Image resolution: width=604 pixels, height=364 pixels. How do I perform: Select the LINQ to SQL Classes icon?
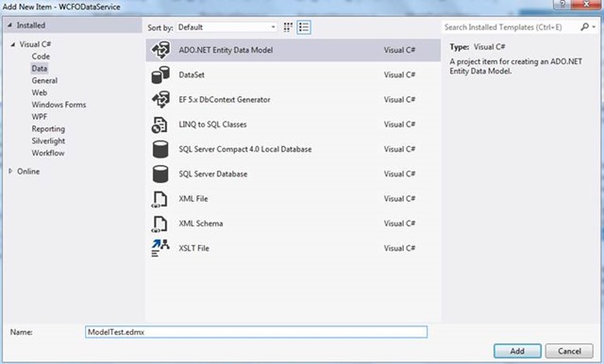tap(159, 124)
